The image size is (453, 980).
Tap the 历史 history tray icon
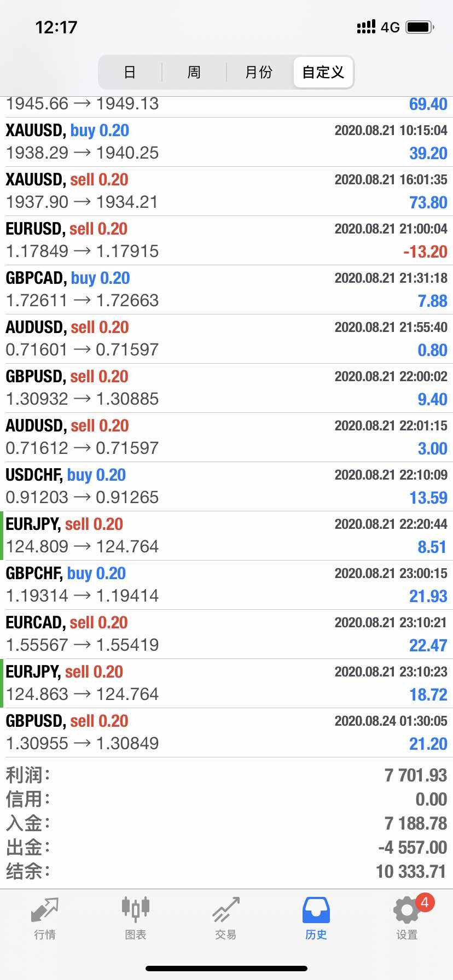tap(316, 910)
